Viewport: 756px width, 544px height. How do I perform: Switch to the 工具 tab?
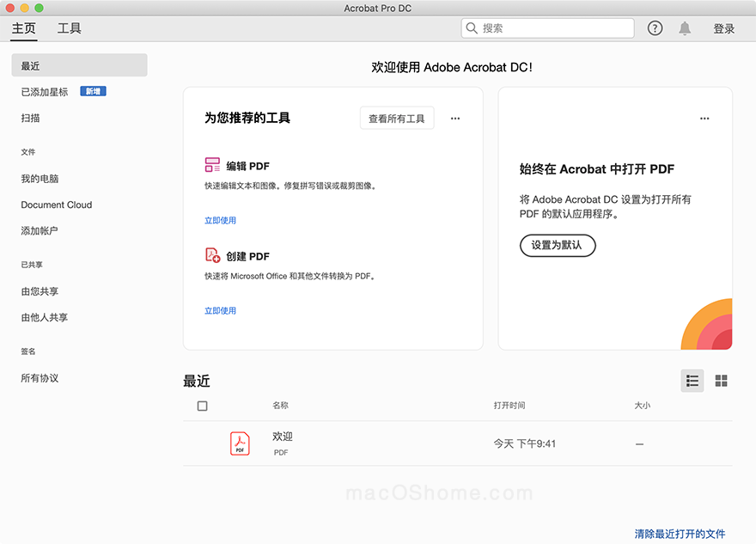tap(70, 28)
